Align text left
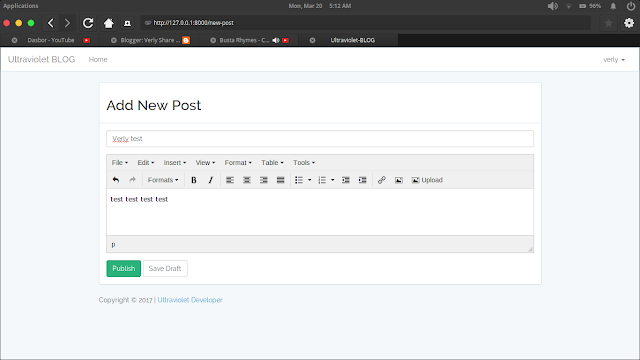 230,180
